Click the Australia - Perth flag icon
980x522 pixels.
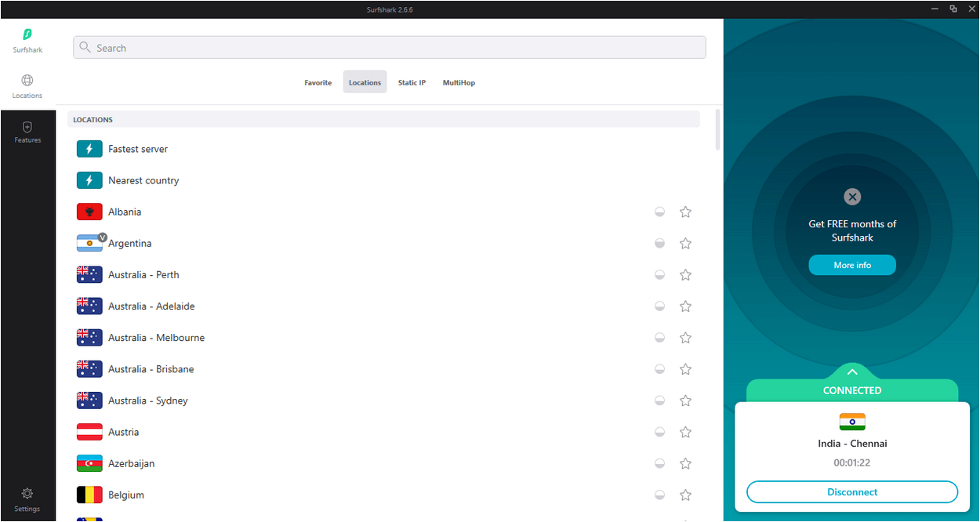[89, 274]
